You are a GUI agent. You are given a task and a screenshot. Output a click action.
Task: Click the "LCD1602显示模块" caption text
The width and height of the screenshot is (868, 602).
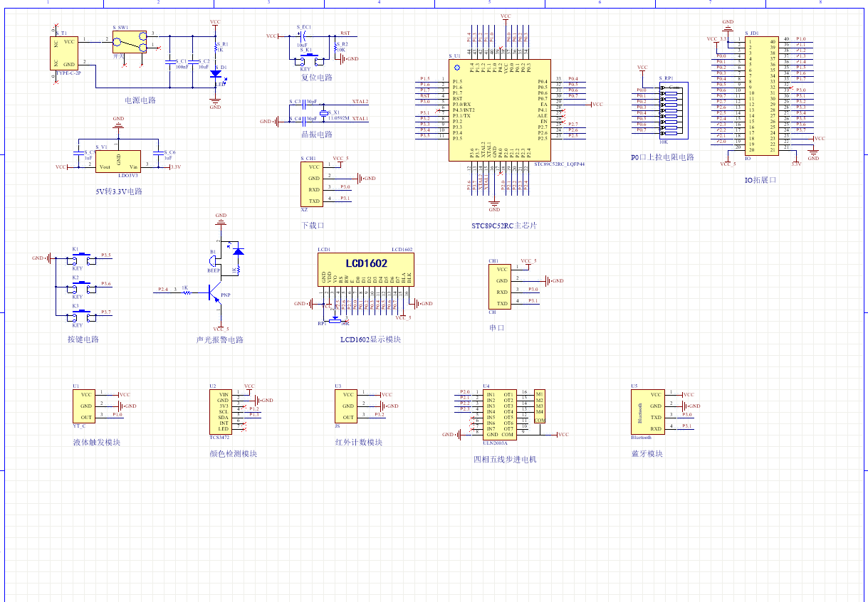370,339
